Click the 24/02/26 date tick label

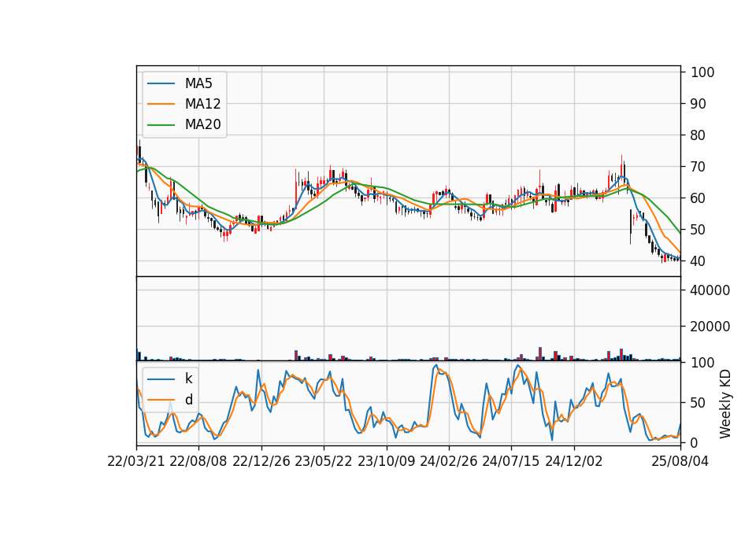point(448,462)
